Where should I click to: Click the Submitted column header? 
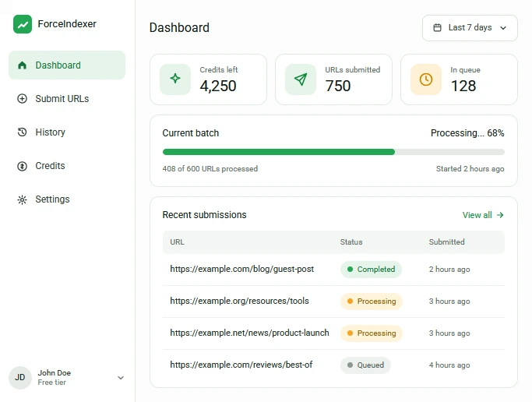tap(446, 242)
